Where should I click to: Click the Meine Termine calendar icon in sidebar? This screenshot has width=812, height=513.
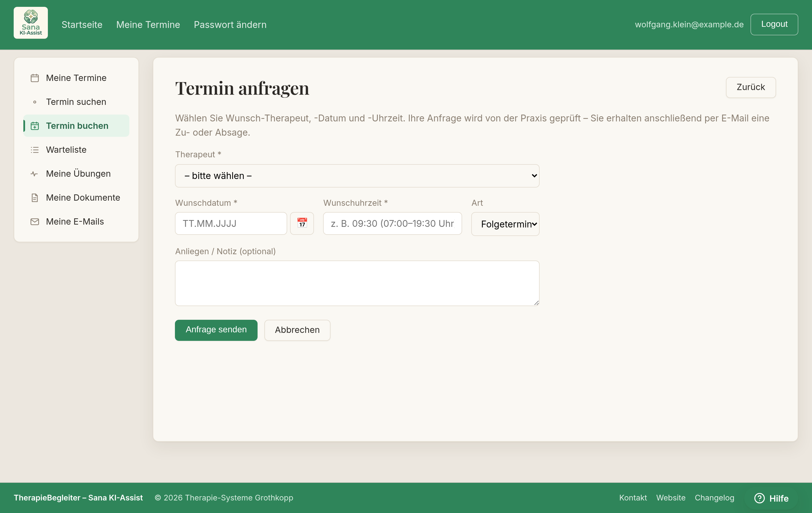(x=35, y=78)
